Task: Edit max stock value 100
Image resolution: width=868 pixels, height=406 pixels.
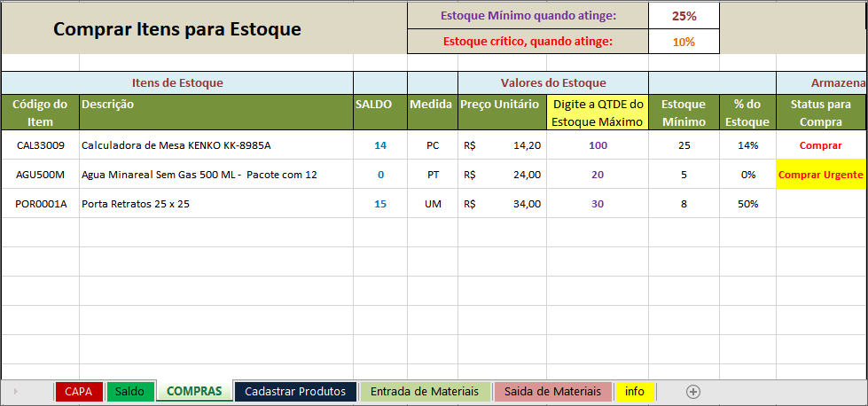Action: pos(598,145)
